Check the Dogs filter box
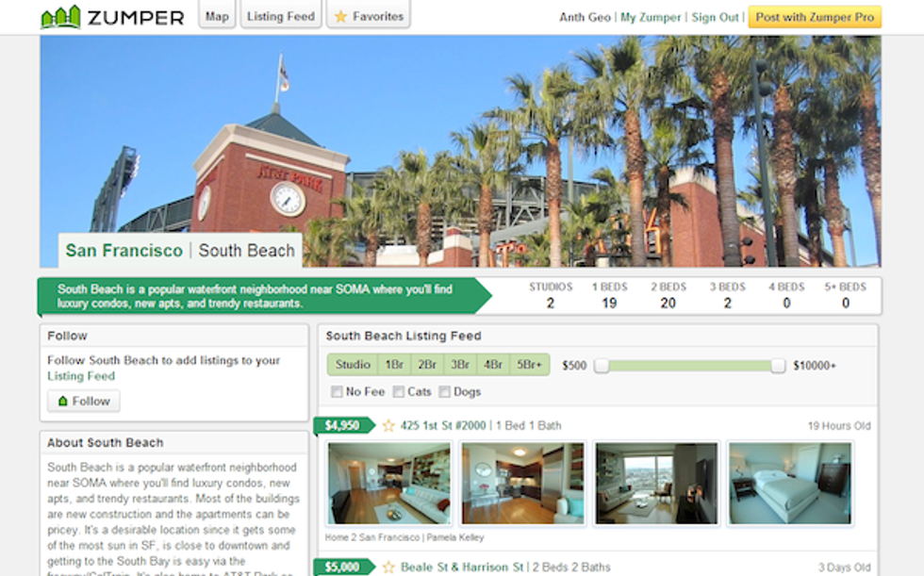 (x=444, y=391)
